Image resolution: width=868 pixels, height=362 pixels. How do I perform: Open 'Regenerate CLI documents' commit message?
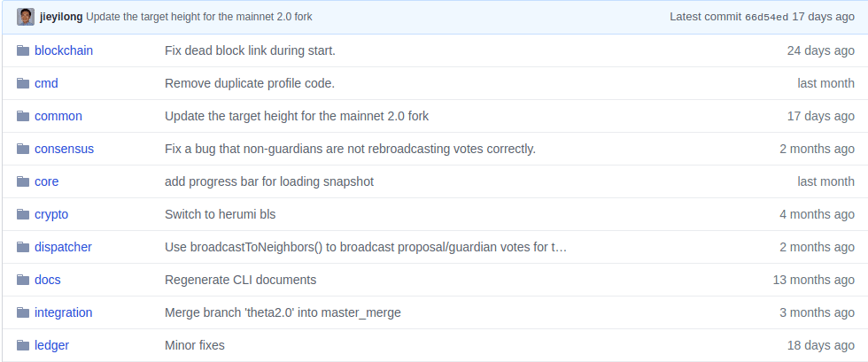240,280
